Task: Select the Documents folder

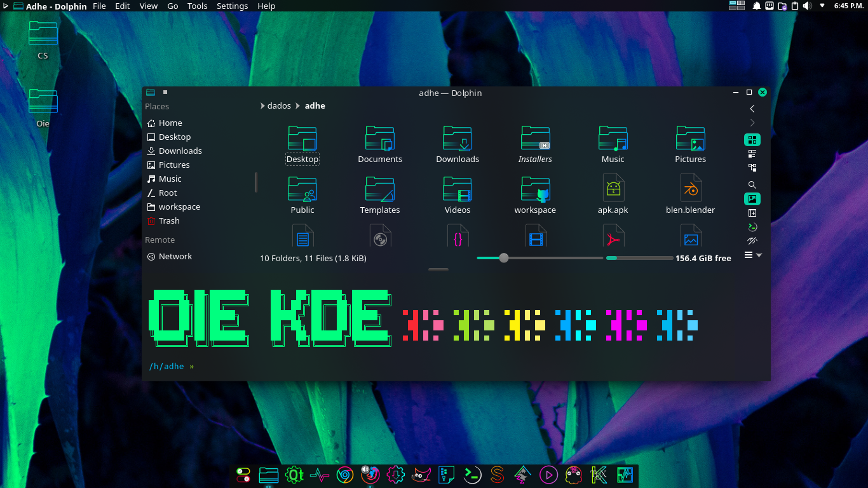Action: click(x=380, y=145)
